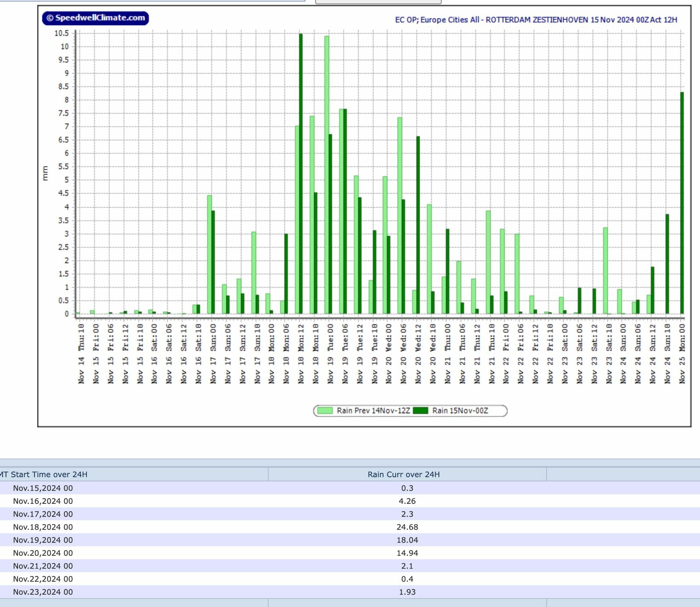Click the 14.94 rainfall value for Nov.20
This screenshot has height=607, width=700.
coord(407,553)
